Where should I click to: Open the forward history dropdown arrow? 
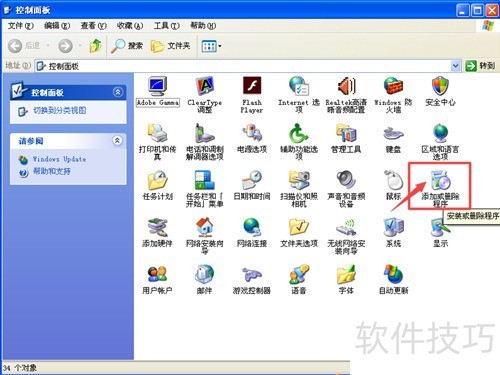click(x=80, y=46)
